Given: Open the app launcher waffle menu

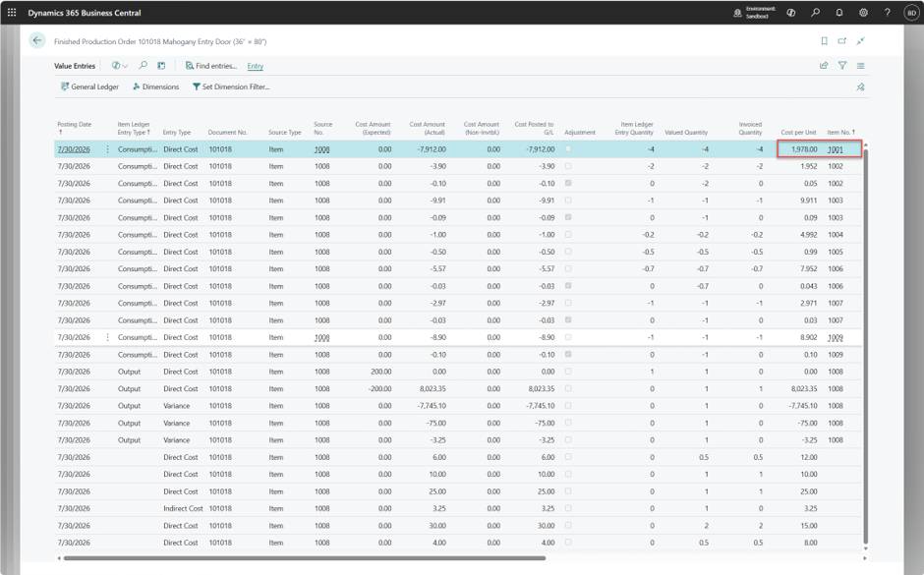Looking at the screenshot, I should pos(12,13).
